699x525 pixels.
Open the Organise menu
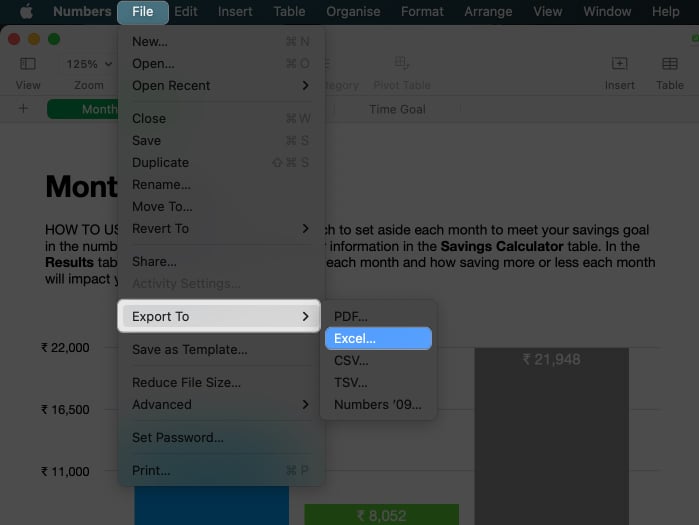tap(353, 12)
